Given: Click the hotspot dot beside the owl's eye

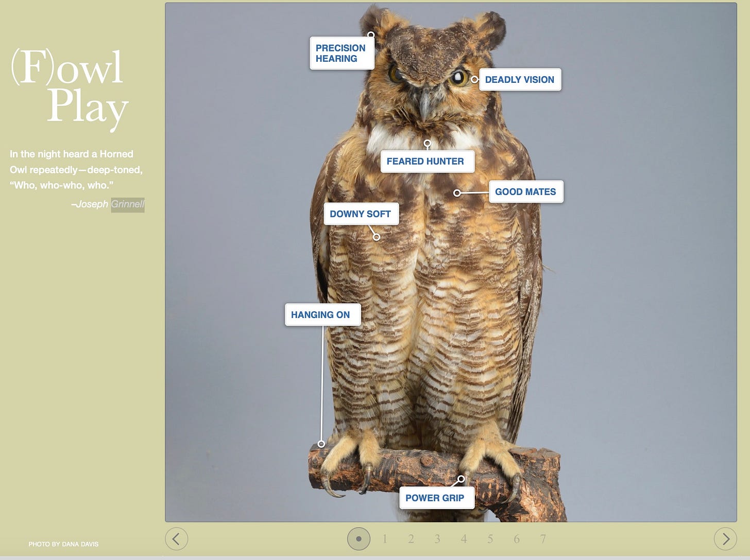Looking at the screenshot, I should click(x=474, y=80).
